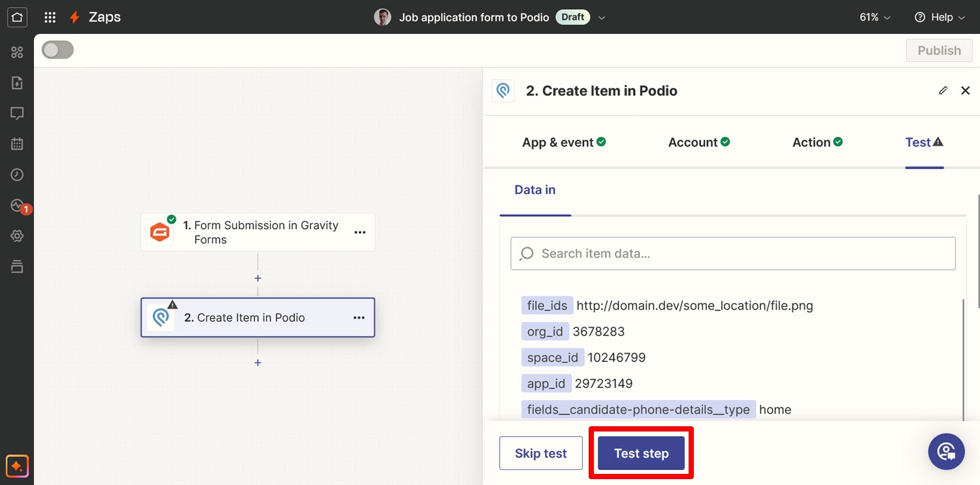Click the help circle icon
Screen dimensions: 980x485
(x=920, y=18)
